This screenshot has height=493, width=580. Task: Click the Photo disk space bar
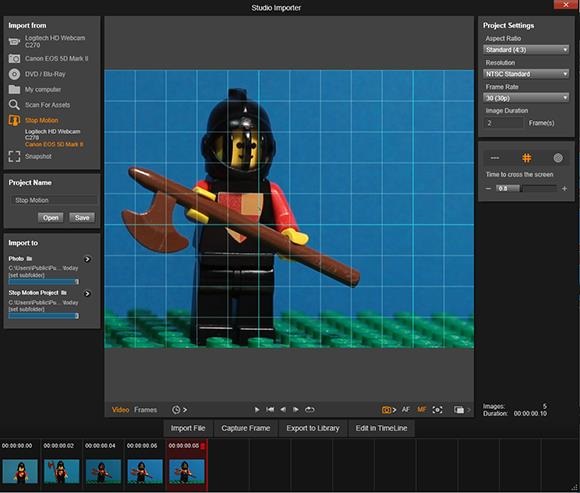click(x=44, y=282)
